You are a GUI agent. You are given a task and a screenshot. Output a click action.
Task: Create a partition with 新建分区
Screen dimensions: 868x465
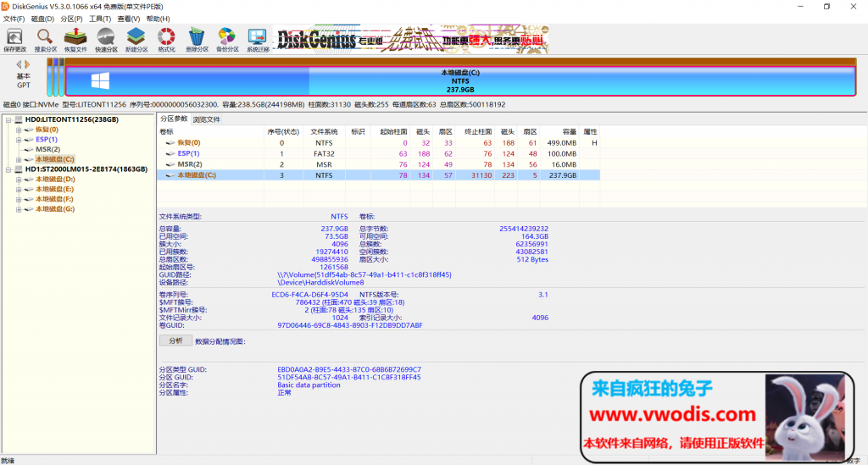(x=136, y=41)
